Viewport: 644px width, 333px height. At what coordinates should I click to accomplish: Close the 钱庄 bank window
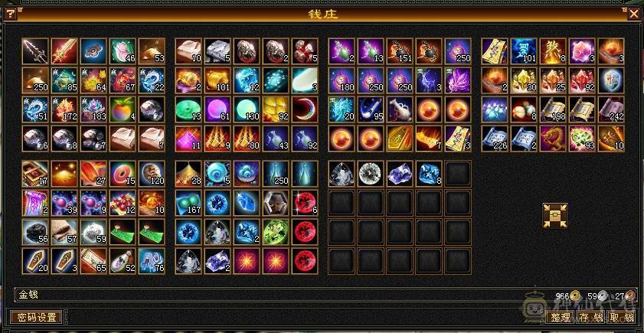point(634,15)
